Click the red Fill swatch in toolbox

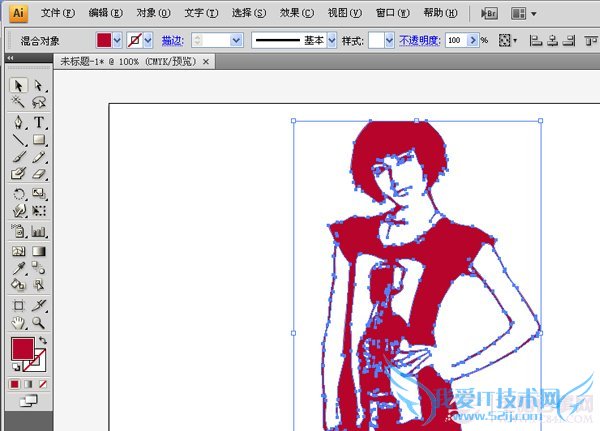coord(22,348)
